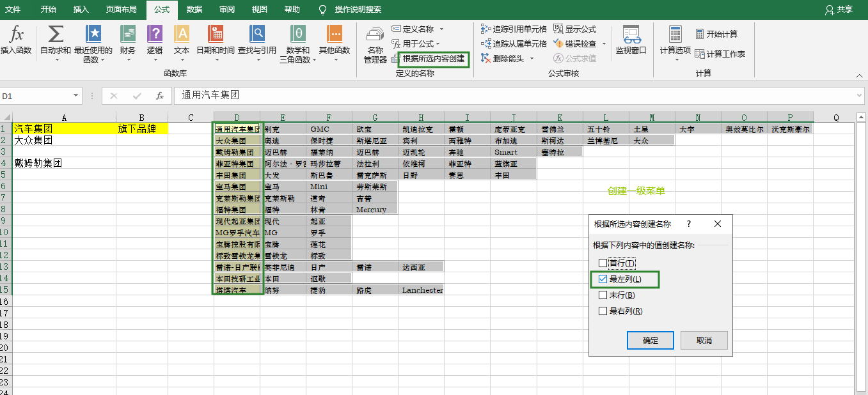The image size is (868, 395).
Task: Click Trace Precedents (追踪引用单元格)
Action: [x=514, y=29]
